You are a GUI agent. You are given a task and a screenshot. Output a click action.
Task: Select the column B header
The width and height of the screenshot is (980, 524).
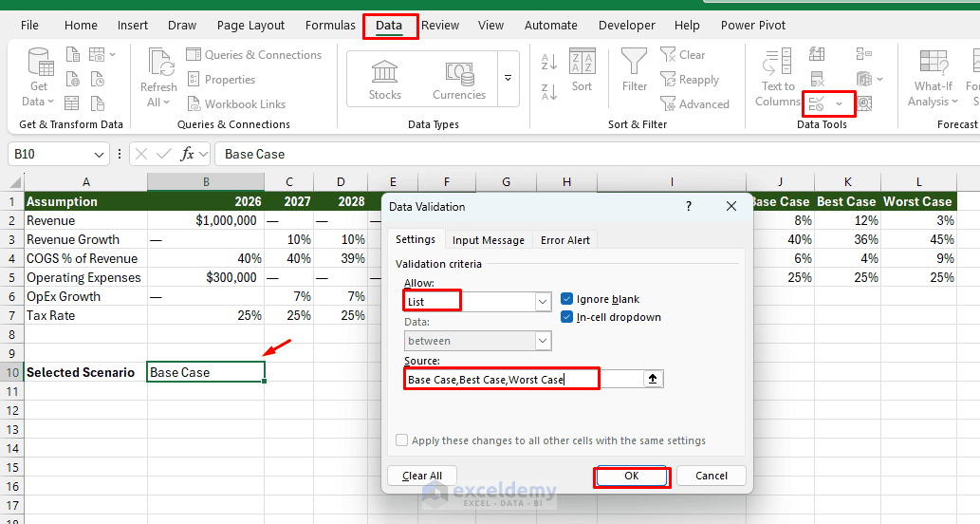206,182
